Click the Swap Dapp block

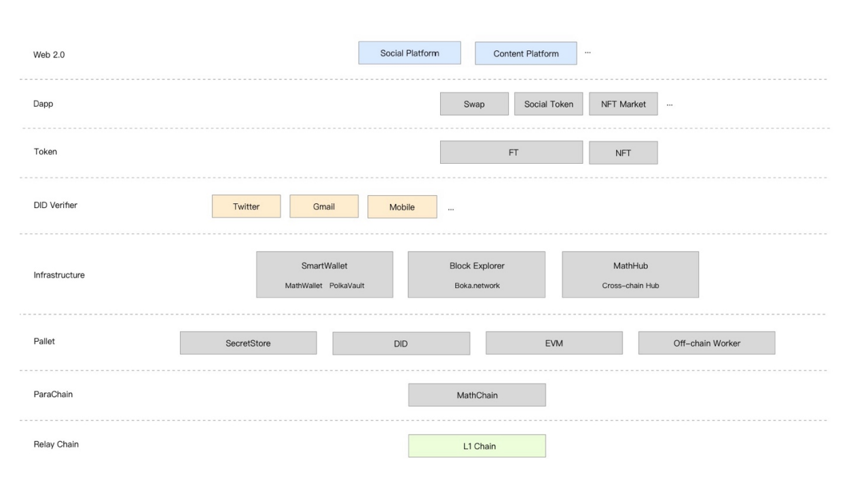474,104
